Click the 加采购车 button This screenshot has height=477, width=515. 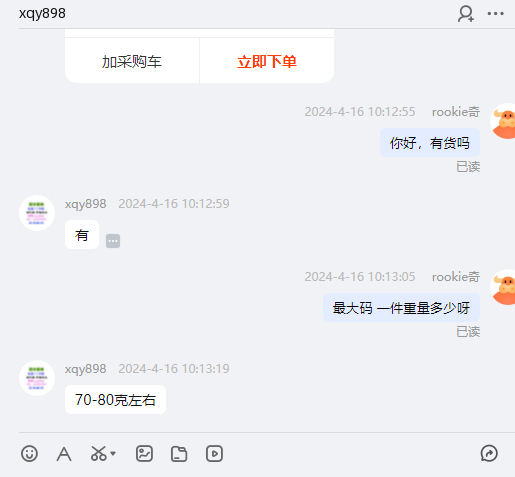point(132,61)
